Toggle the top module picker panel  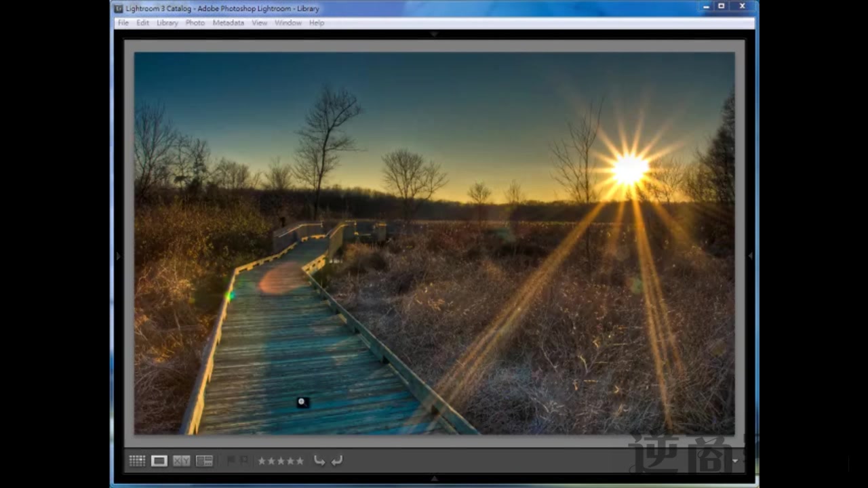tap(434, 33)
